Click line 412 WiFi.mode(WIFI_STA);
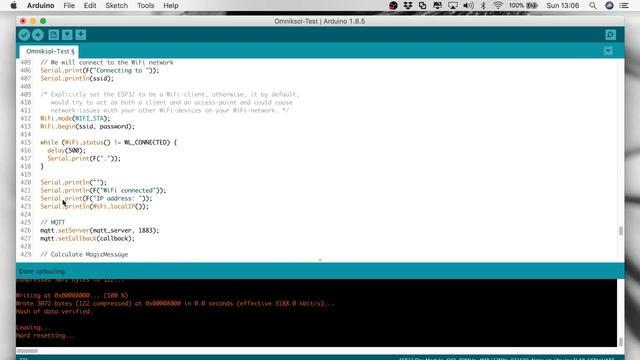 [x=75, y=118]
